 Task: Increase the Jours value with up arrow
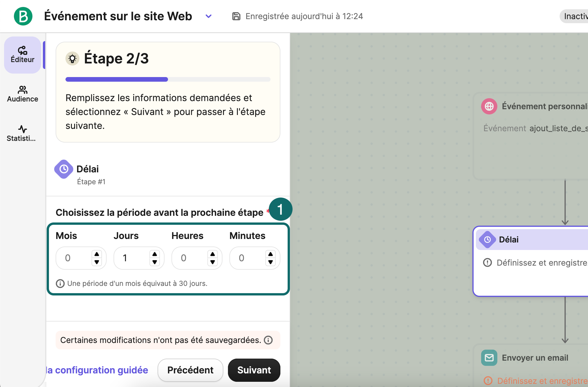click(x=155, y=254)
